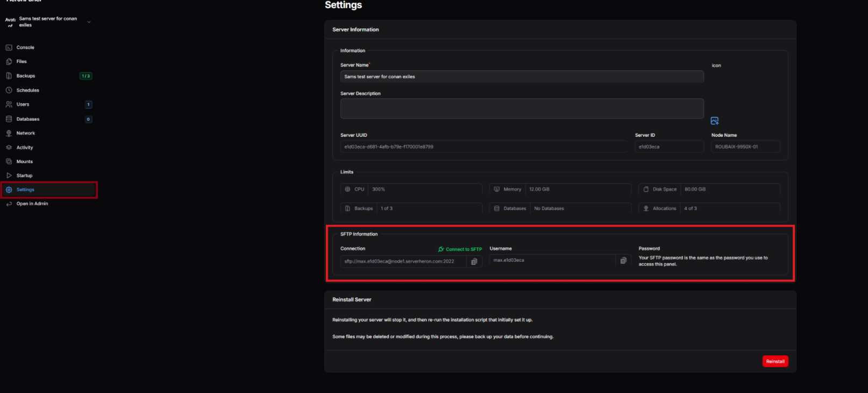868x393 pixels.
Task: Click the SFTP password explanation text
Action: click(703, 261)
